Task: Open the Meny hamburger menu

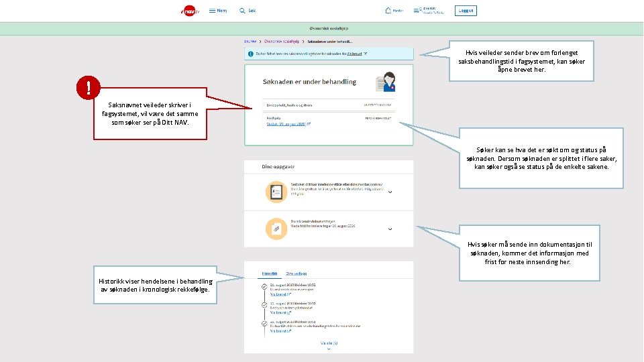Action: (x=218, y=11)
